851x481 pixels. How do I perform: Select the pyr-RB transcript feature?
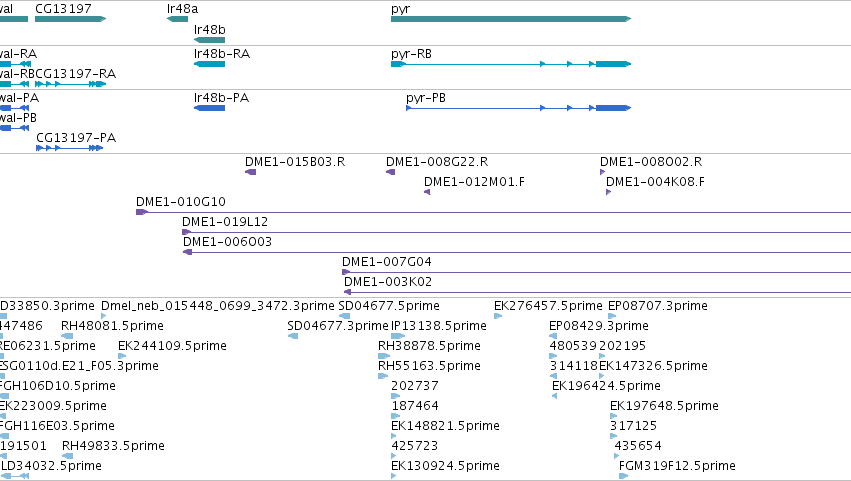[x=511, y=64]
